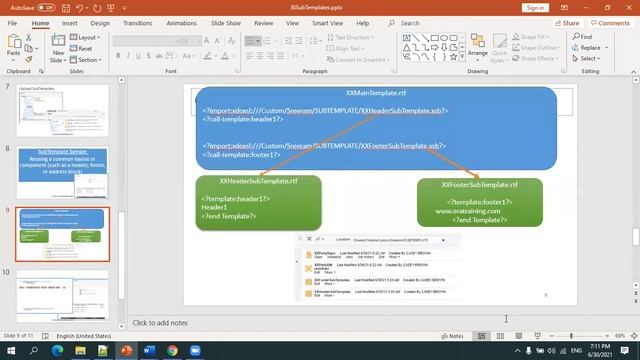
Task: Expand the shapes gallery More arrow
Action: click(x=462, y=57)
